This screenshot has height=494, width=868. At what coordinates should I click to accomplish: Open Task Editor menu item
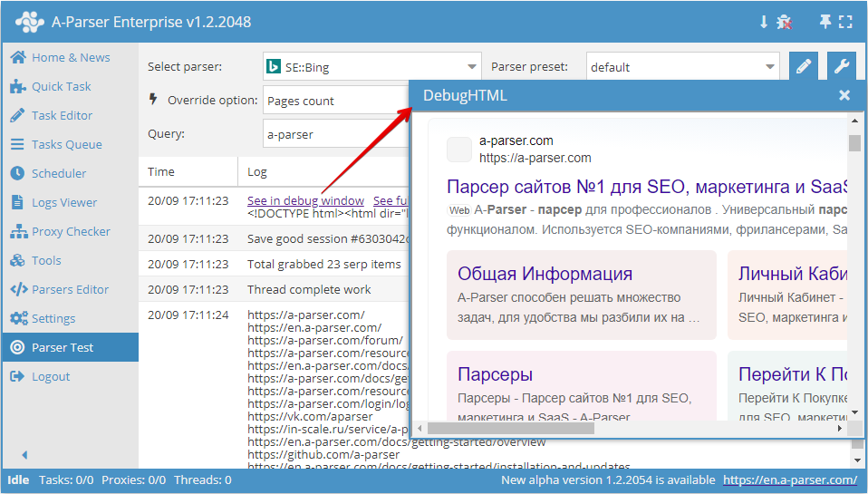[71, 115]
